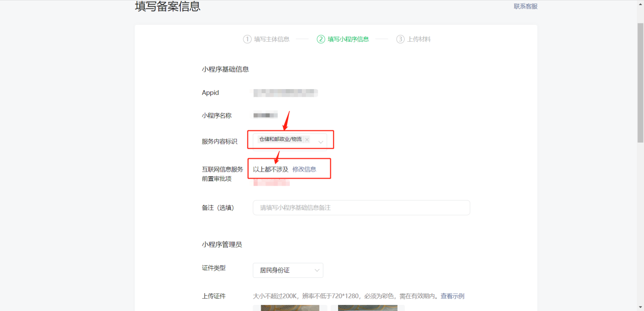This screenshot has height=311, width=644.
Task: Open the 联系客服 link
Action: (x=526, y=7)
